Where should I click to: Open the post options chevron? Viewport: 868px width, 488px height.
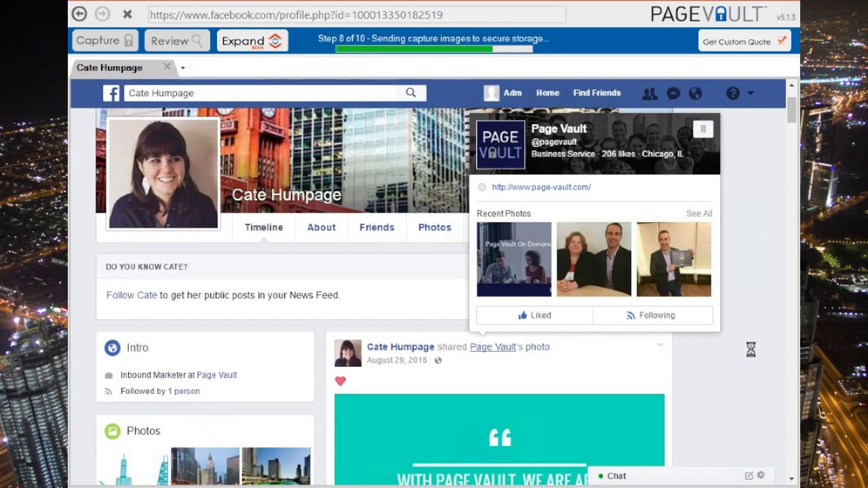[x=660, y=346]
